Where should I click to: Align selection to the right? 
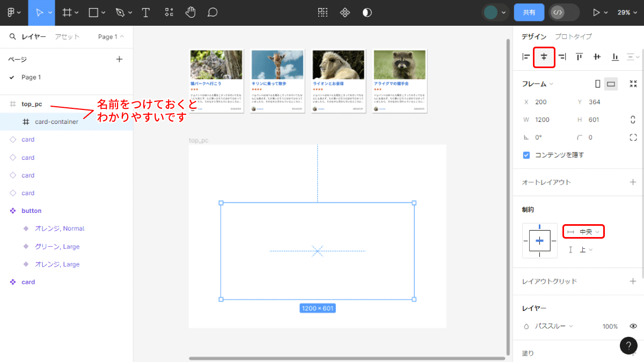coord(562,56)
